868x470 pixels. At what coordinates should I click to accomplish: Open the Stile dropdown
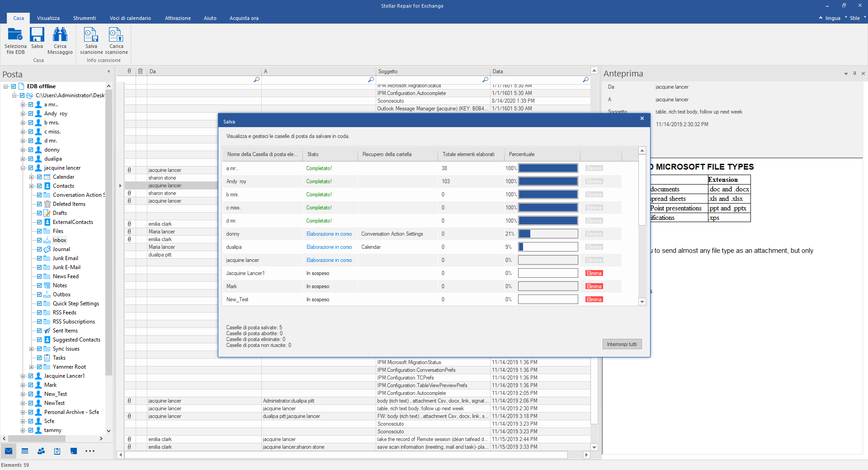click(x=858, y=18)
